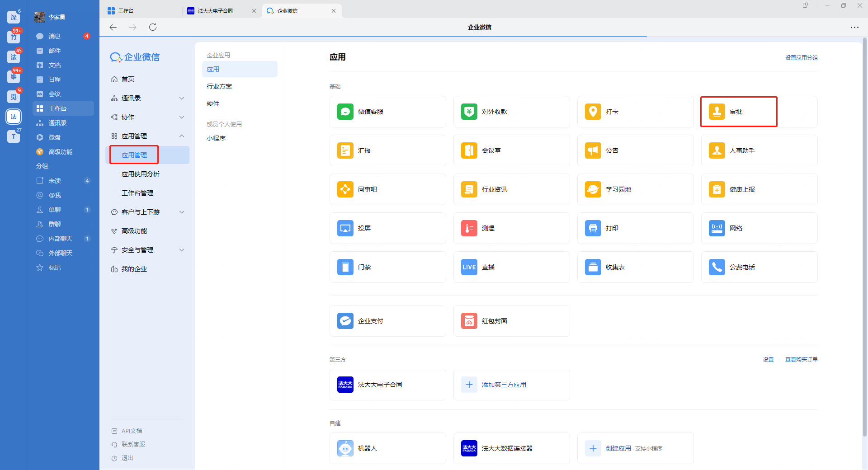Open the 汇报 app icon
This screenshot has height=470, width=868.
point(345,150)
